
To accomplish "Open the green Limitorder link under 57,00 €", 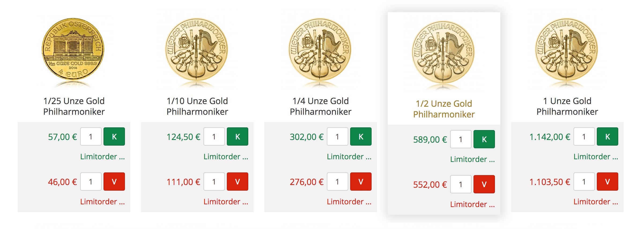I will (x=102, y=157).
